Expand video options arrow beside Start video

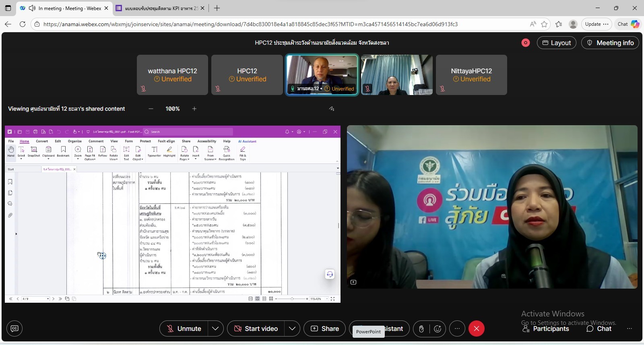292,328
